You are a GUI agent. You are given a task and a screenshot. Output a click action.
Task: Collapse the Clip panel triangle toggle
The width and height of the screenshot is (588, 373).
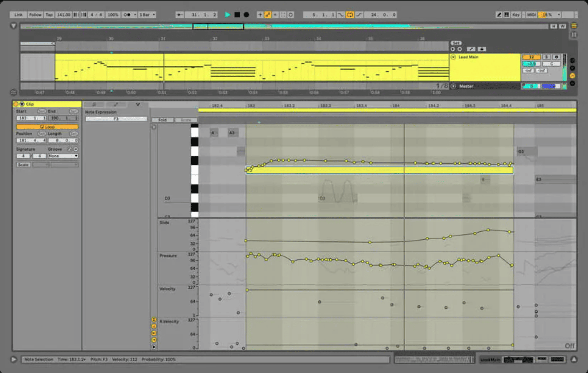(22, 104)
